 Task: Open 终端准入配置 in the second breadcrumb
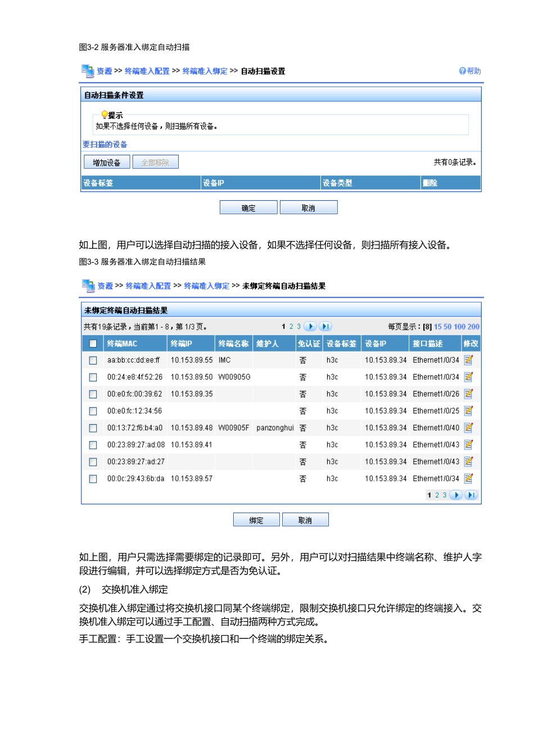coord(148,286)
